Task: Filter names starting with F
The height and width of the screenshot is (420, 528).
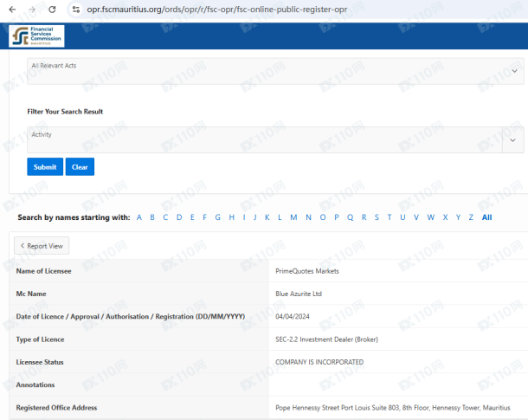Action: pyautogui.click(x=205, y=217)
